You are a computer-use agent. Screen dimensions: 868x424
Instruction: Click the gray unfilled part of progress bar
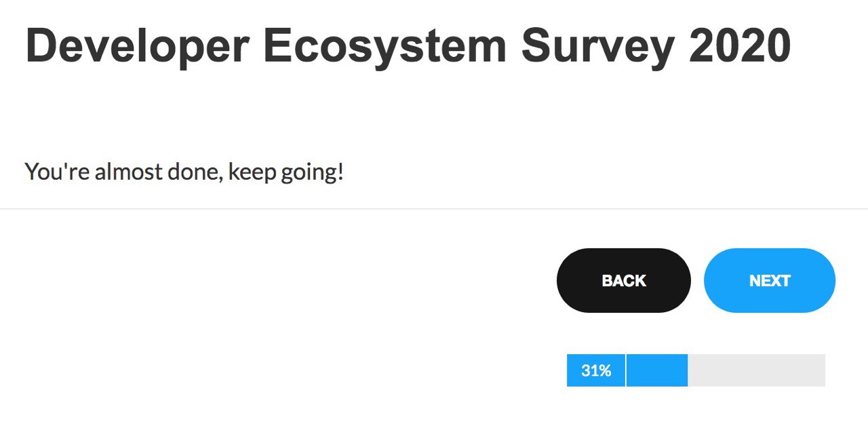click(x=756, y=370)
